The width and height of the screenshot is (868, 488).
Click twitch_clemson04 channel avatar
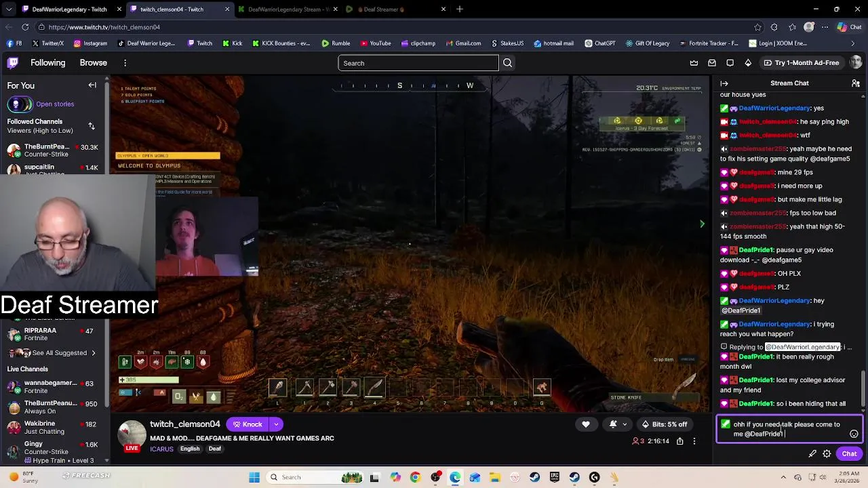click(132, 434)
